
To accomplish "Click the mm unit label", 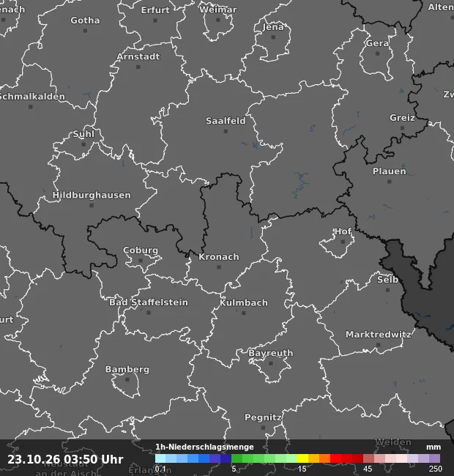I will 433,447.
